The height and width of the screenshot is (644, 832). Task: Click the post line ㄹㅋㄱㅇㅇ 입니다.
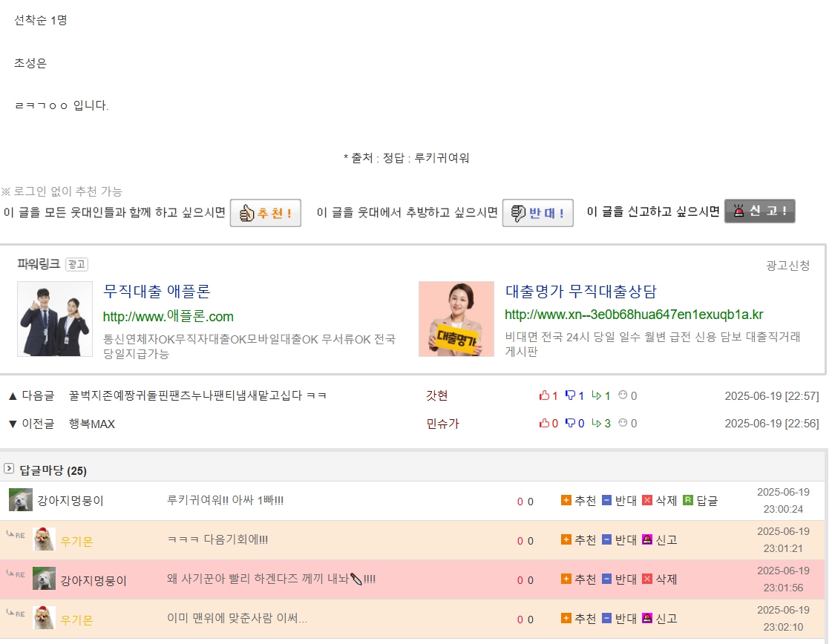tap(62, 105)
